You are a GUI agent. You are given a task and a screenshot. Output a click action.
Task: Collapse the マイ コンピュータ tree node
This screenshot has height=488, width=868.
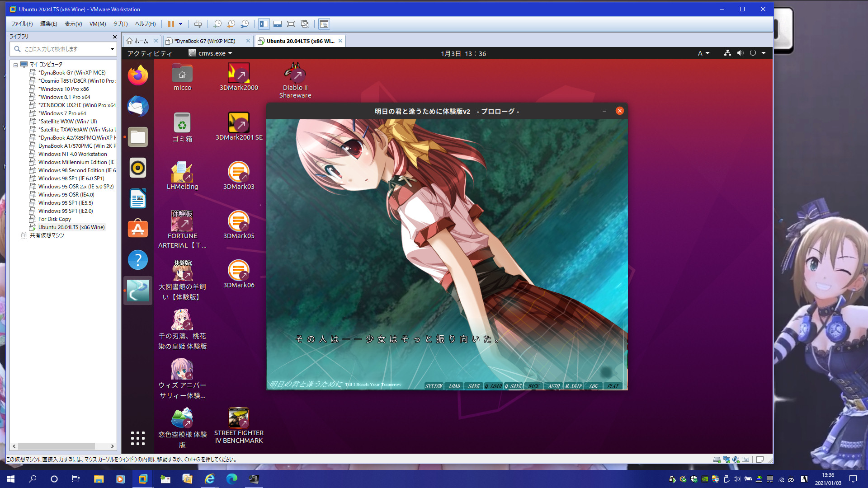[15, 65]
